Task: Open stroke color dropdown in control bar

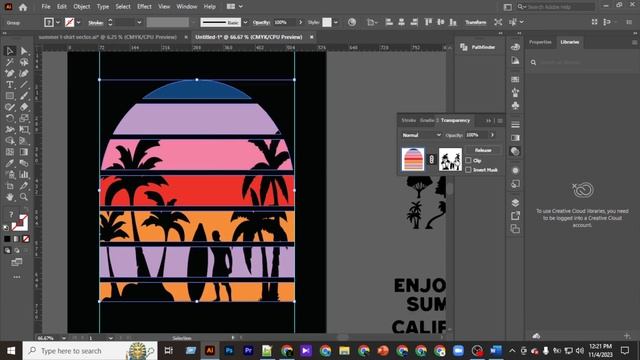Action: click(x=79, y=22)
